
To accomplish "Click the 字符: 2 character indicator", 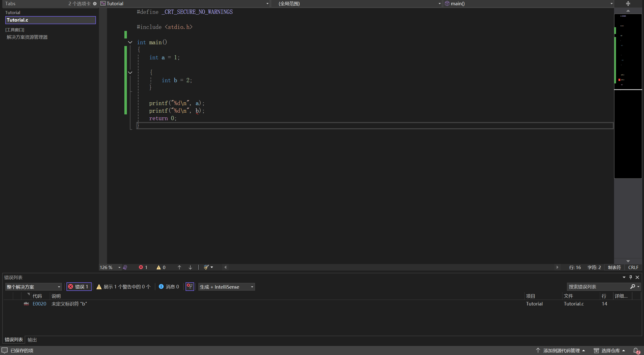I will pyautogui.click(x=594, y=267).
